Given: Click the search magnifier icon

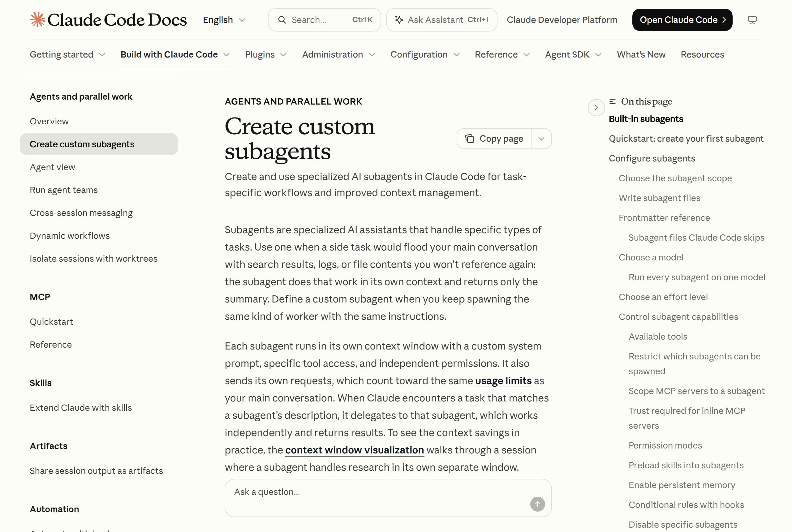Looking at the screenshot, I should tap(282, 20).
